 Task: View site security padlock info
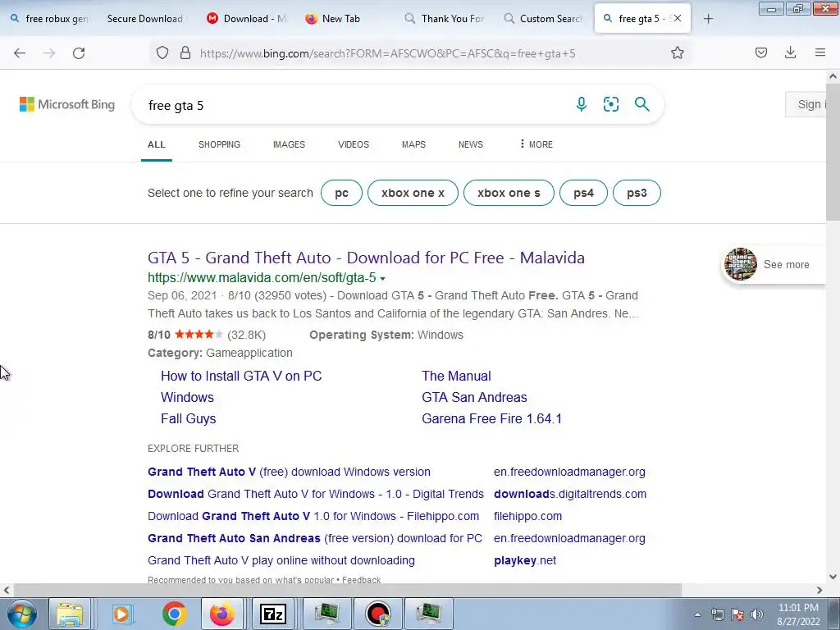click(185, 52)
